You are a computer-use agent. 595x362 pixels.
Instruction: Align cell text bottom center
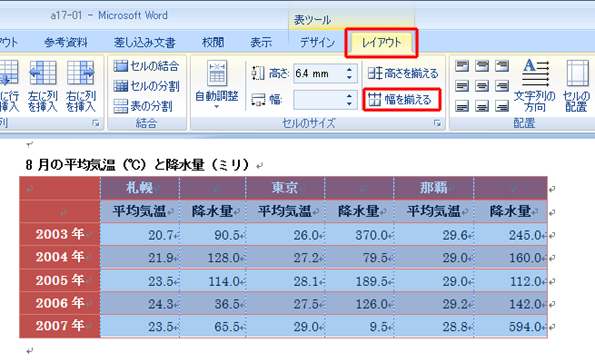(x=482, y=106)
